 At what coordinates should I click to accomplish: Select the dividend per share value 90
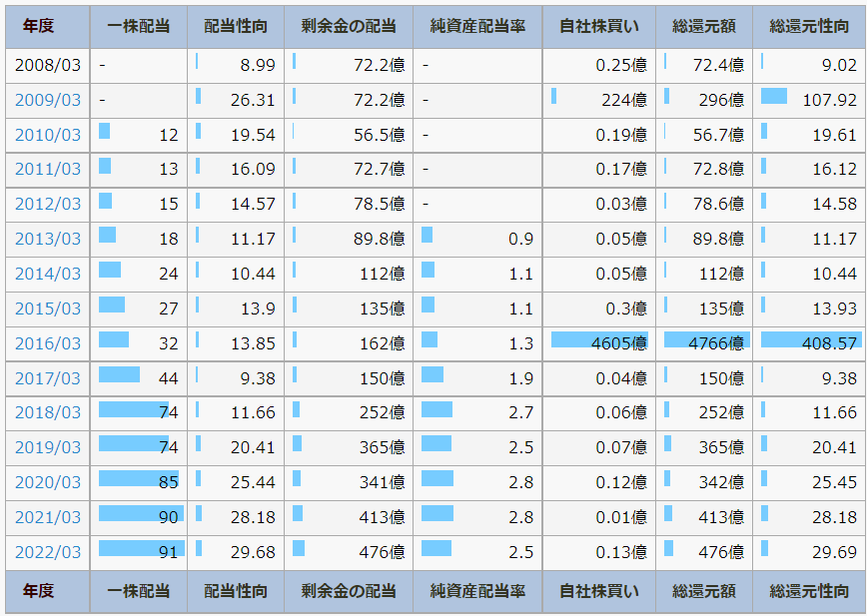[x=168, y=517]
